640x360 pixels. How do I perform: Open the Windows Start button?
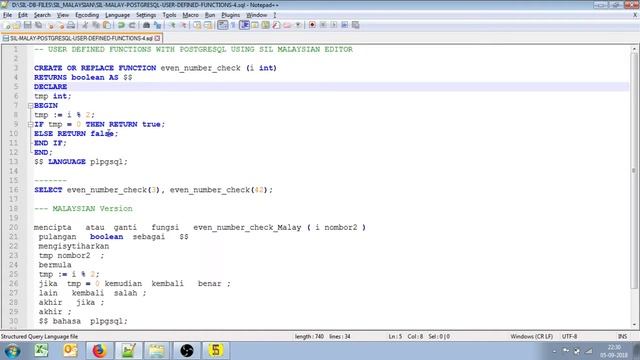pos(12,351)
